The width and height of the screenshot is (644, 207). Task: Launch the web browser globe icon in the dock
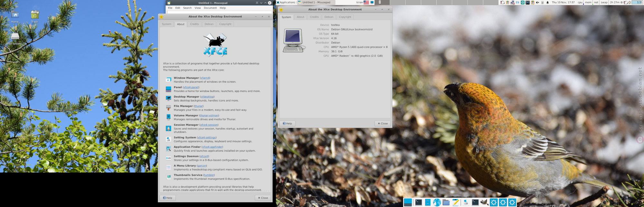point(437,202)
